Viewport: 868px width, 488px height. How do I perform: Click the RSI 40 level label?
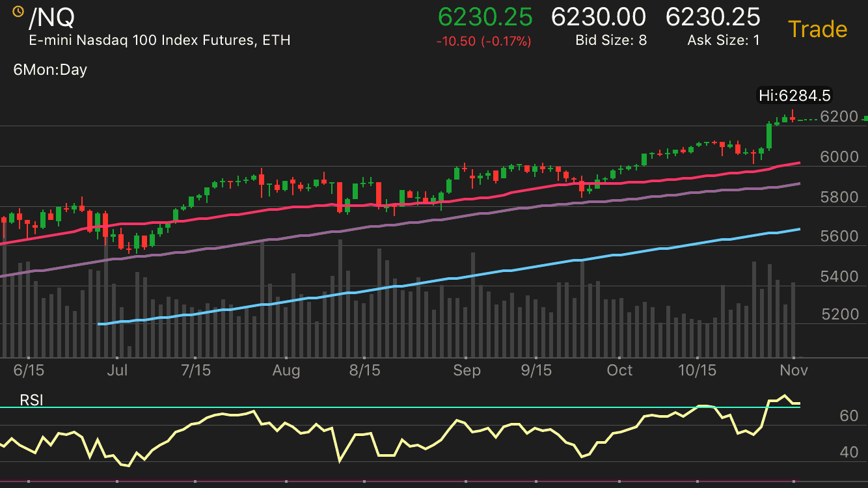[849, 452]
